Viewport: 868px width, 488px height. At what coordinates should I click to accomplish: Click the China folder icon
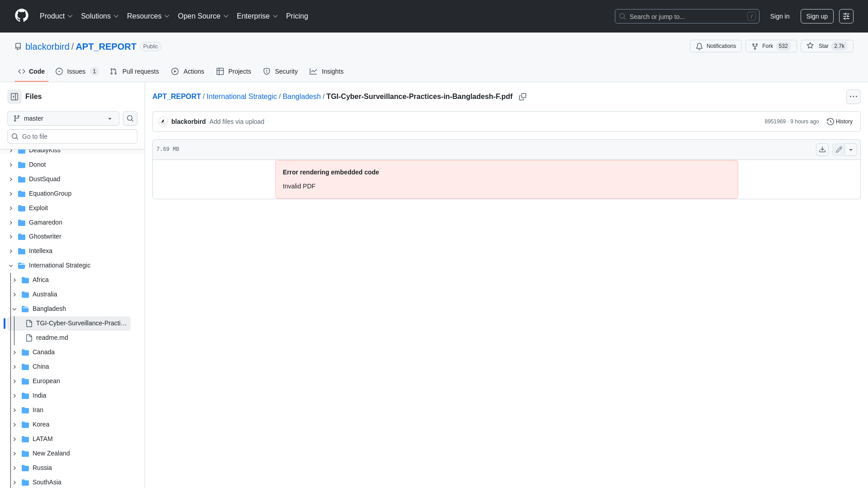[x=25, y=367]
